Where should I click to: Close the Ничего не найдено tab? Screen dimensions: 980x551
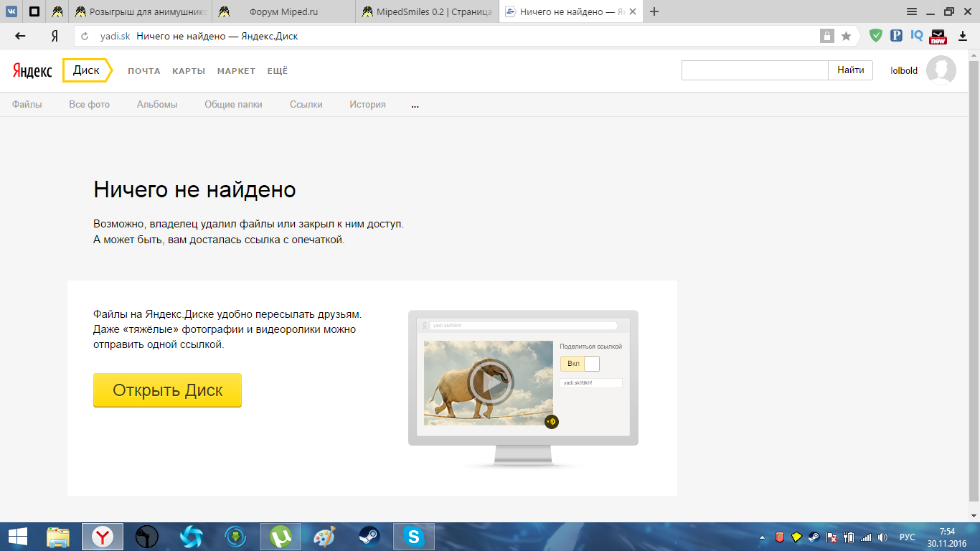pos(632,11)
